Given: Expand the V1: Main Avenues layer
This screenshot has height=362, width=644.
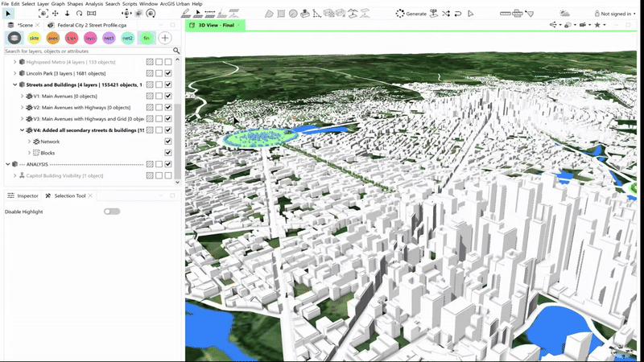Looking at the screenshot, I should (23, 96).
